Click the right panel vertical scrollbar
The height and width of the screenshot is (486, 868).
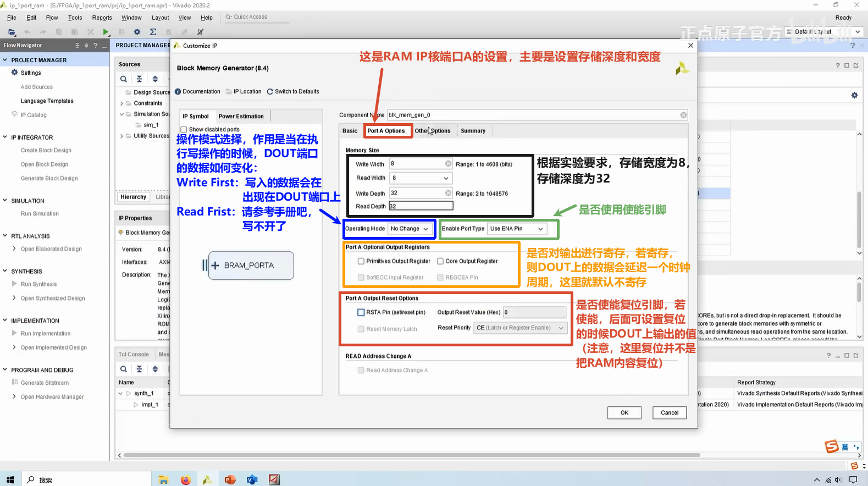[859, 220]
